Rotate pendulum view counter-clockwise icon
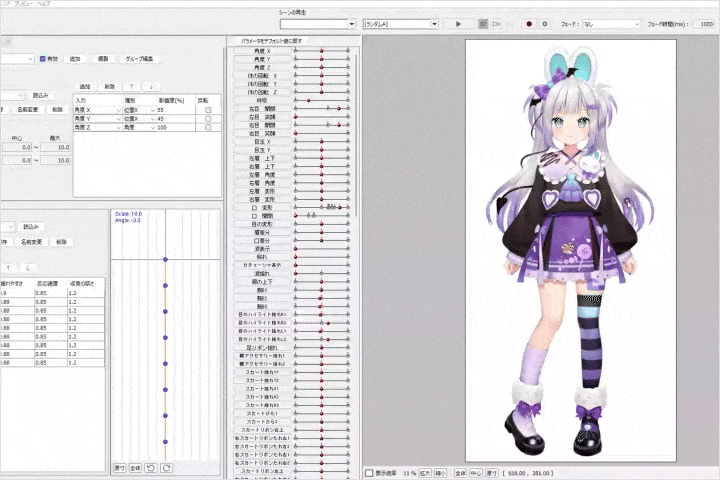This screenshot has width=720, height=480. click(151, 468)
